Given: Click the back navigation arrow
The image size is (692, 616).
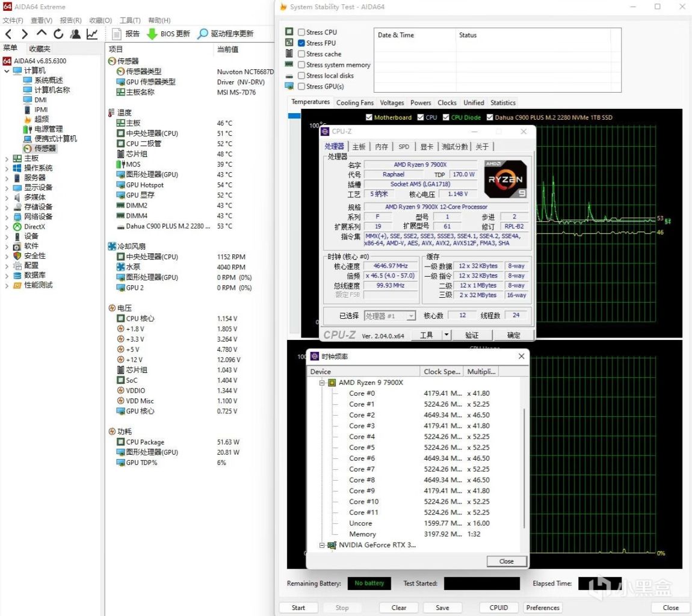Looking at the screenshot, I should tap(8, 34).
